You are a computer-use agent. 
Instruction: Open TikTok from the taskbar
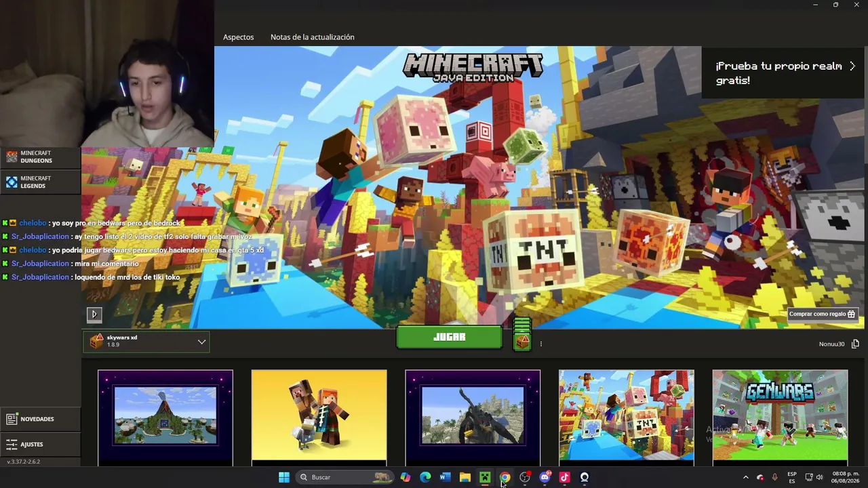[564, 477]
